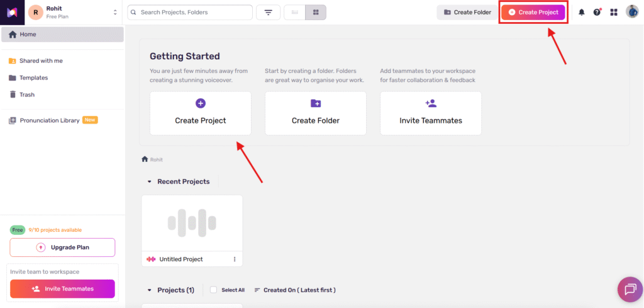Screen dimensions: 644x308
Task: Open the user profile picture
Action: click(x=631, y=11)
